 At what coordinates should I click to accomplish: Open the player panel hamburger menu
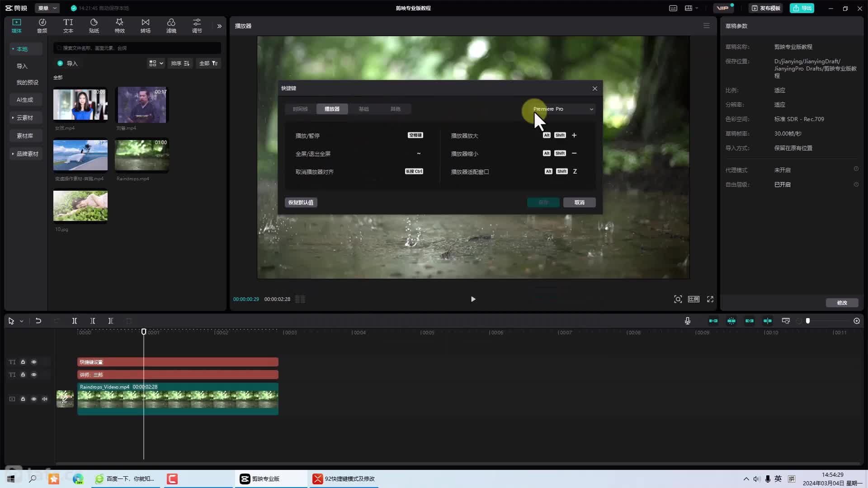[x=707, y=26]
